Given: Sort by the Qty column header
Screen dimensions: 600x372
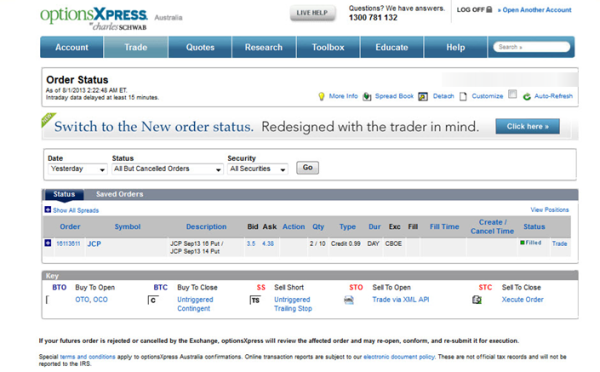Looking at the screenshot, I should coord(318,227).
